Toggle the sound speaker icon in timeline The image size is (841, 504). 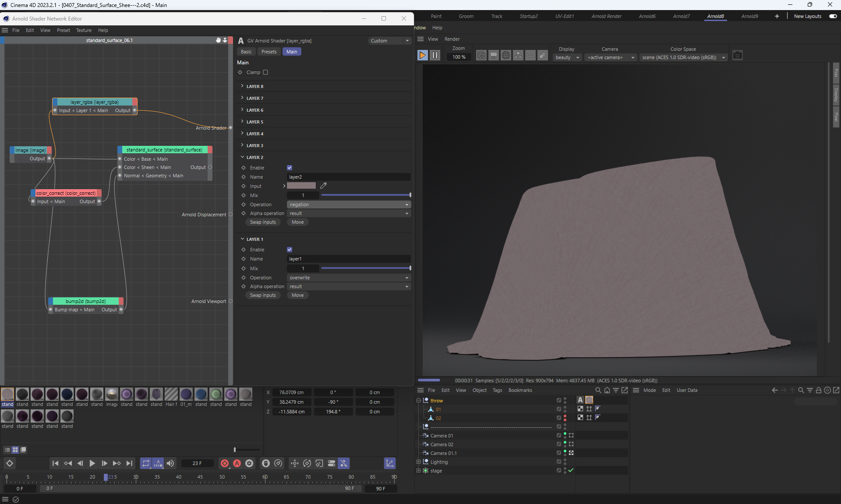(x=170, y=463)
